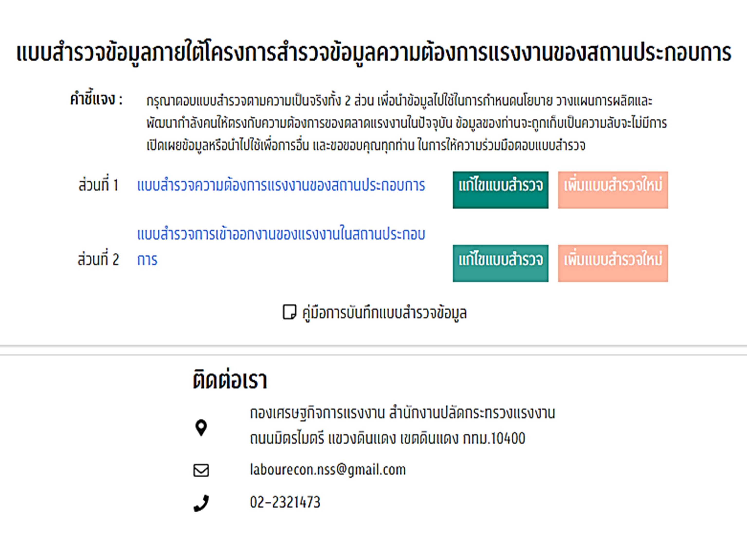Click แก้ไขแบบสำรวจ button for ส่วนที่ 1
747x560 pixels.
point(501,190)
